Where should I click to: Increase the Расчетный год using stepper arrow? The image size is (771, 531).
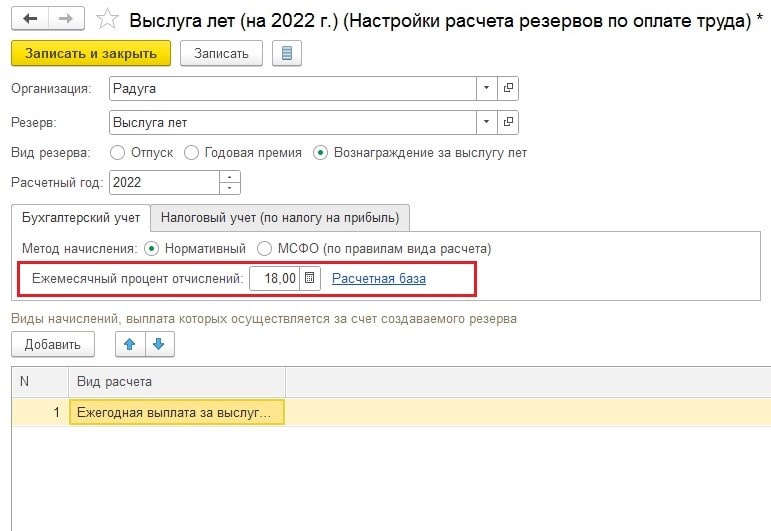coord(230,177)
